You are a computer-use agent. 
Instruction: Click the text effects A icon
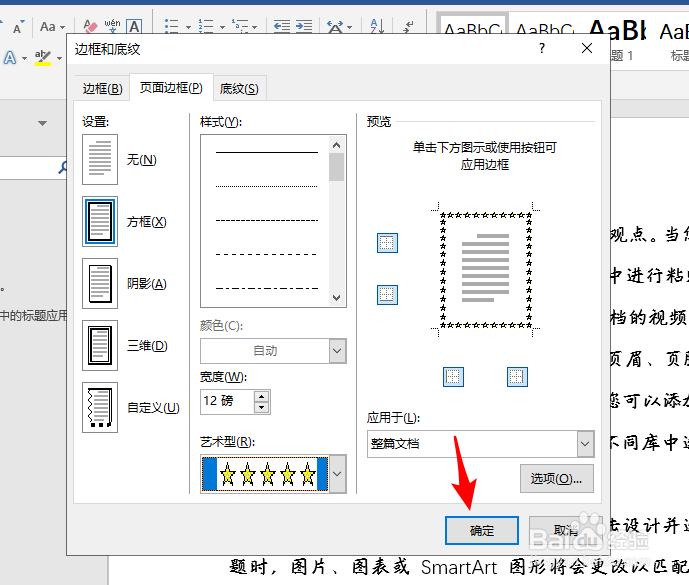[10, 58]
